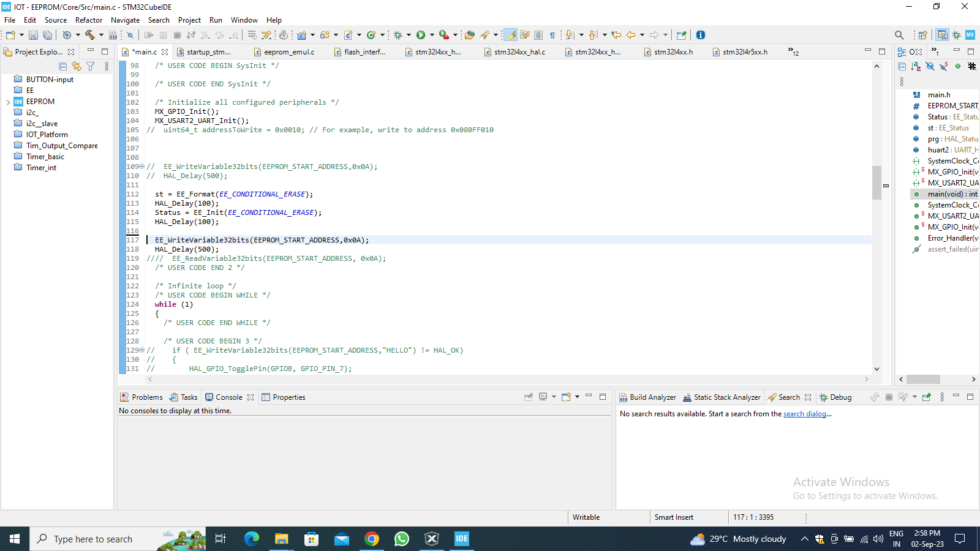Click the Save floppy disk icon

33,35
